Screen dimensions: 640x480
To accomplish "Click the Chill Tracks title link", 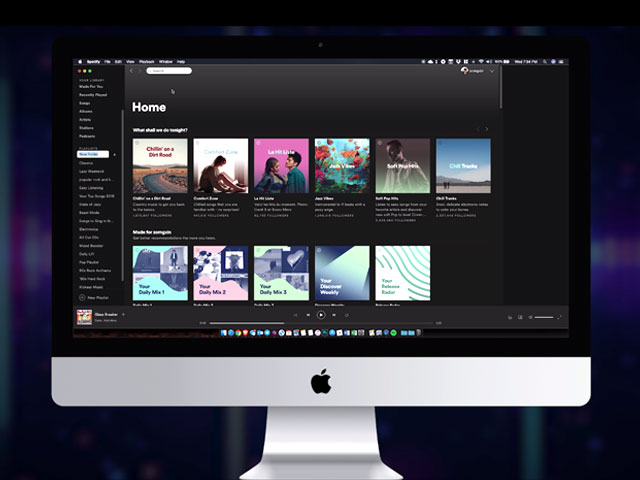I will coord(446,198).
